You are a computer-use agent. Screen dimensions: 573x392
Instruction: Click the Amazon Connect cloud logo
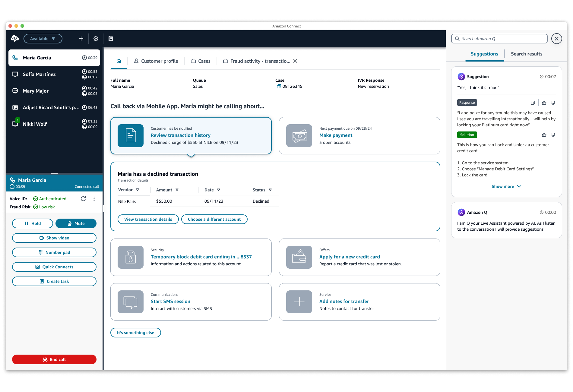[14, 39]
